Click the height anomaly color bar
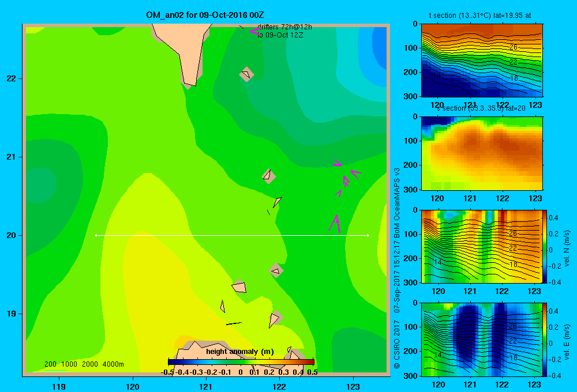 coord(241,362)
